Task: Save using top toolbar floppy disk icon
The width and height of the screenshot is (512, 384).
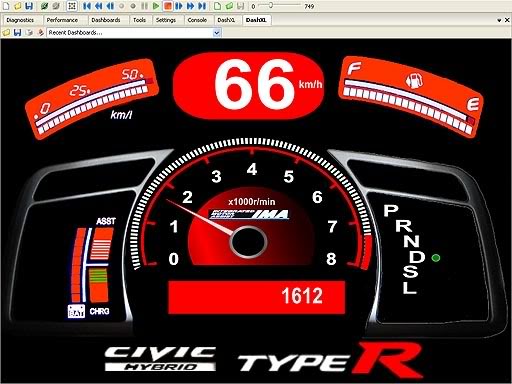Action: coord(29,6)
